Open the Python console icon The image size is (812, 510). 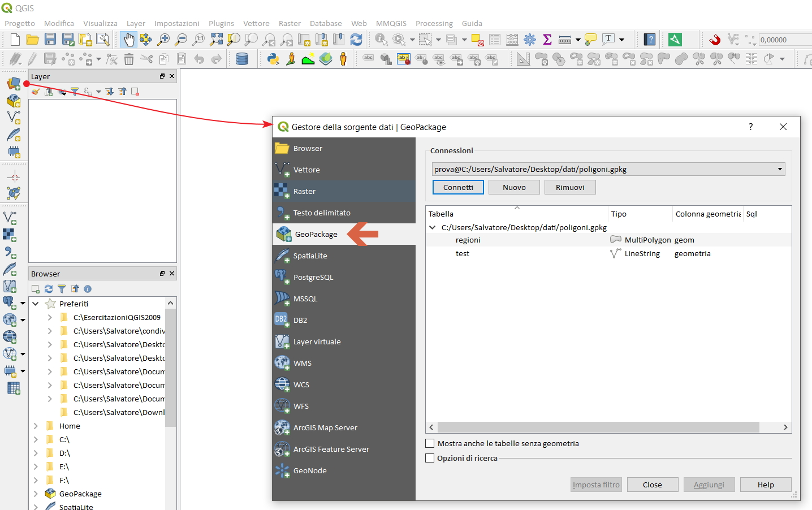click(273, 59)
